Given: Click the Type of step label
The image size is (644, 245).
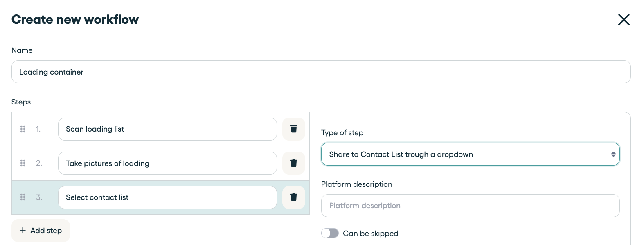Looking at the screenshot, I should 342,133.
